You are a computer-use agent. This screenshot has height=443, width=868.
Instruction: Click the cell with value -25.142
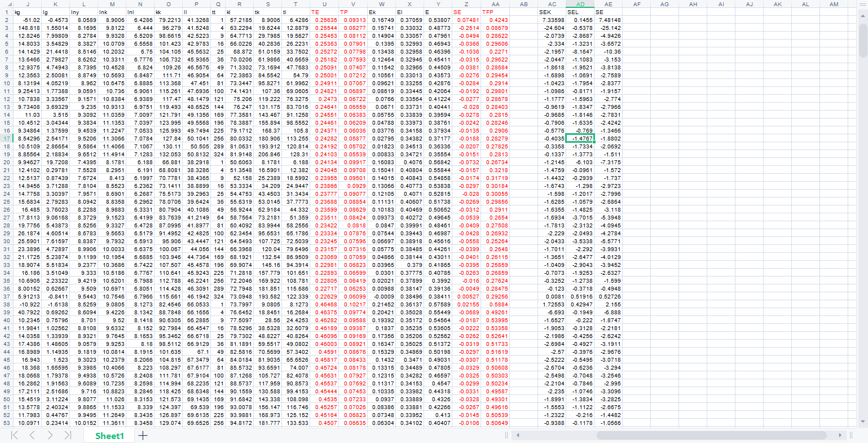(x=609, y=28)
